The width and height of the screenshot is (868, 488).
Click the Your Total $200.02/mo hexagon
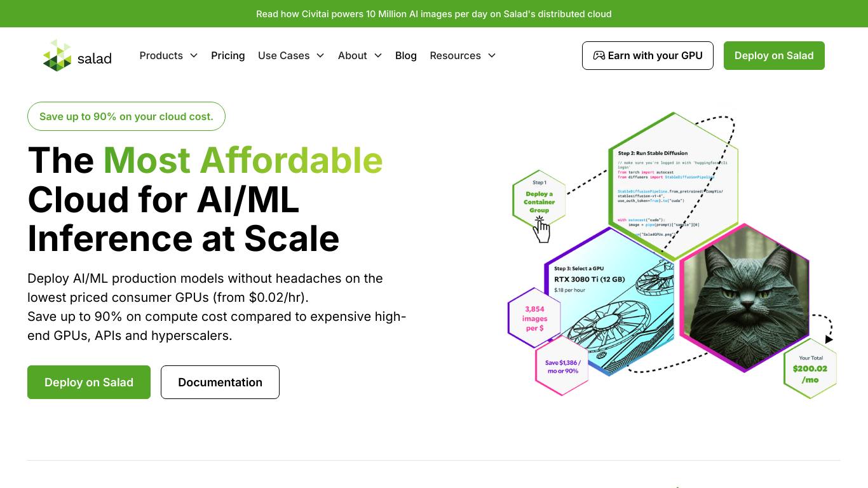(x=810, y=369)
